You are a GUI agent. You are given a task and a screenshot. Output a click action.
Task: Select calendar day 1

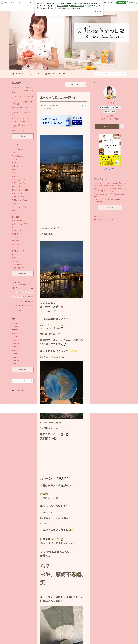click(17, 292)
